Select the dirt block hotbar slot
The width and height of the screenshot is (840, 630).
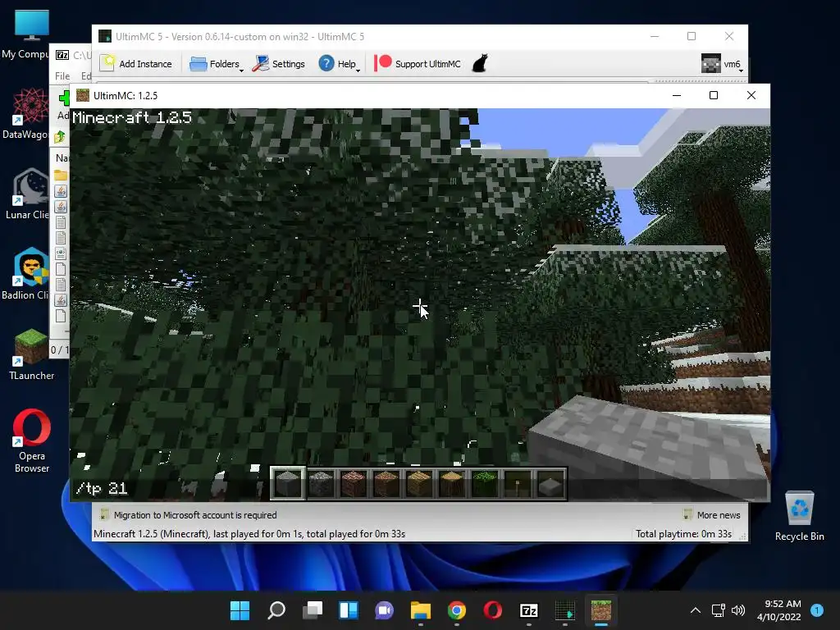386,484
